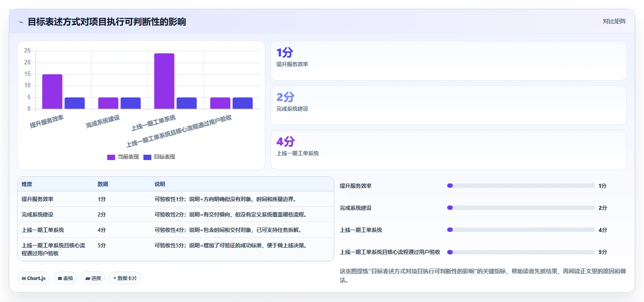This screenshot has height=302, width=644.
Task: Click the 表格 tag chip
Action: click(x=65, y=278)
